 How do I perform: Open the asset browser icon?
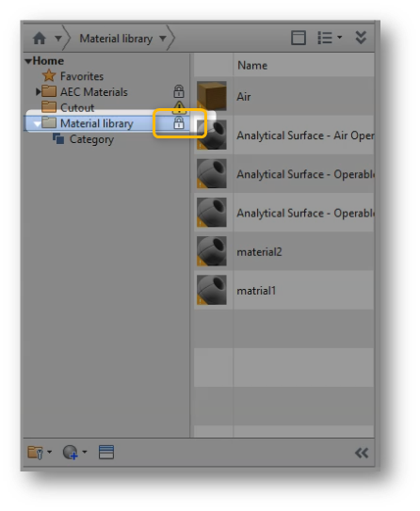pos(106,453)
